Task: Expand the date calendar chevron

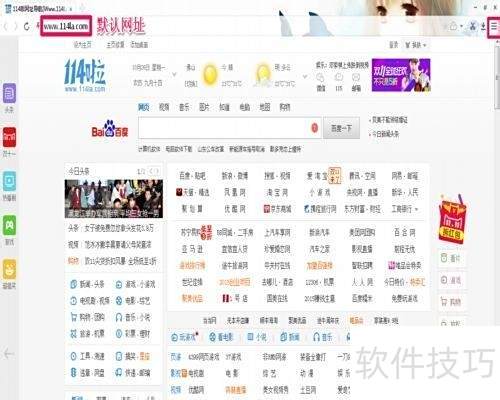Action: [174, 74]
